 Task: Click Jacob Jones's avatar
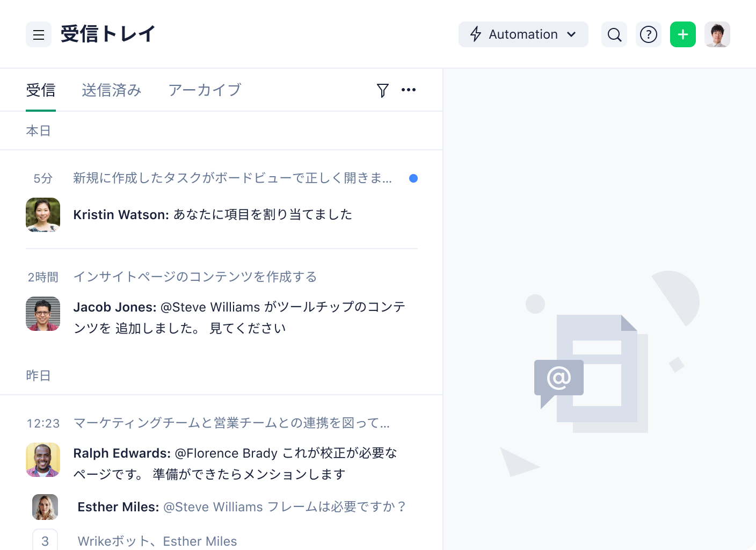point(43,314)
